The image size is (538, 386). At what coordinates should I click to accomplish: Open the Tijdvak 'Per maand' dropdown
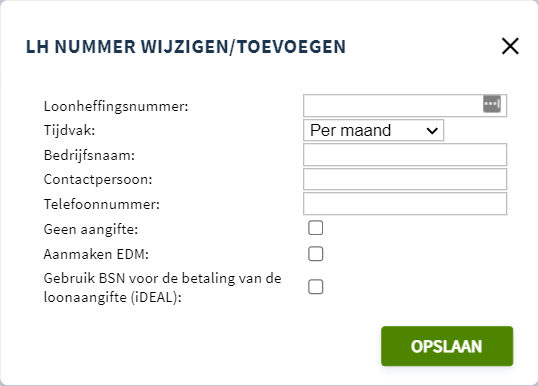click(373, 130)
